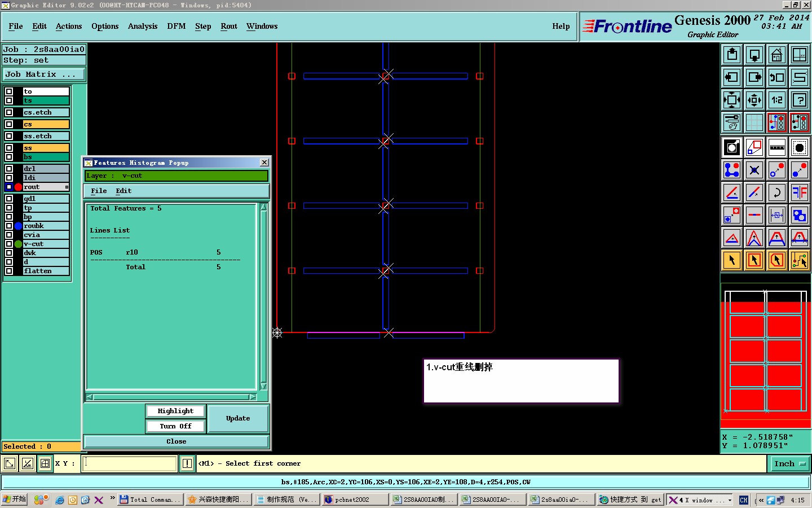812x508 pixels.
Task: Toggle the checkbox for layer roubk
Action: pyautogui.click(x=9, y=226)
